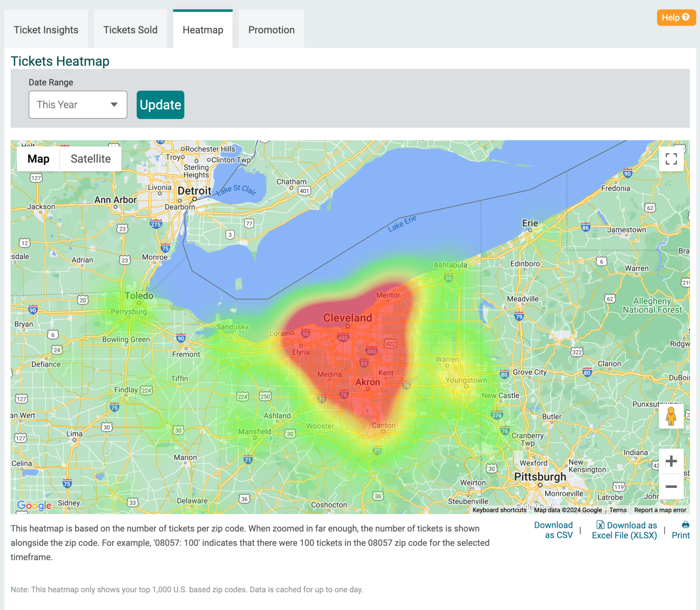The image size is (700, 610).
Task: Open the Date Range dropdown
Action: (78, 105)
